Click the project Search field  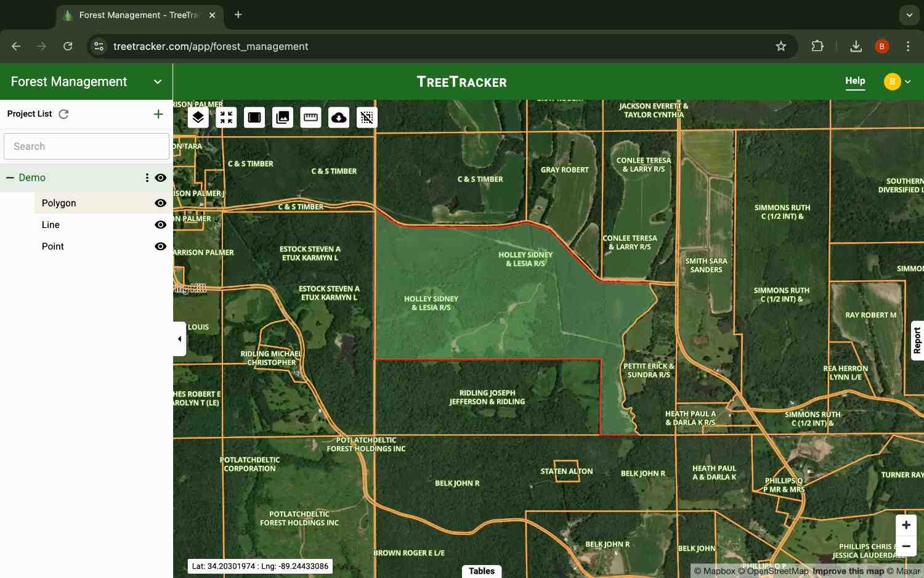click(86, 146)
